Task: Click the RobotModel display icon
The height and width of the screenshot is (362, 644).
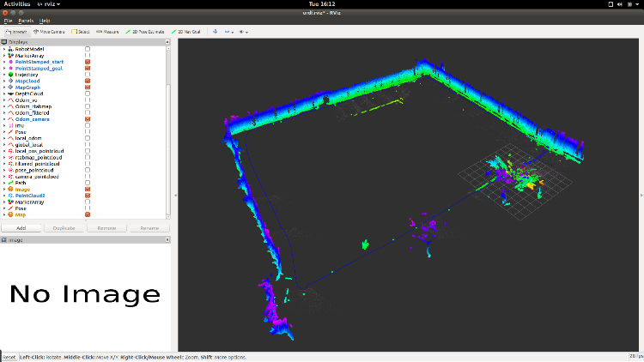Action: coord(10,49)
